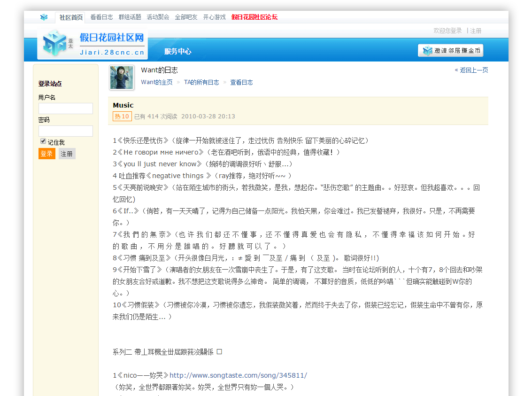
Task: Open the TA的所有日志 link
Action: coord(201,82)
